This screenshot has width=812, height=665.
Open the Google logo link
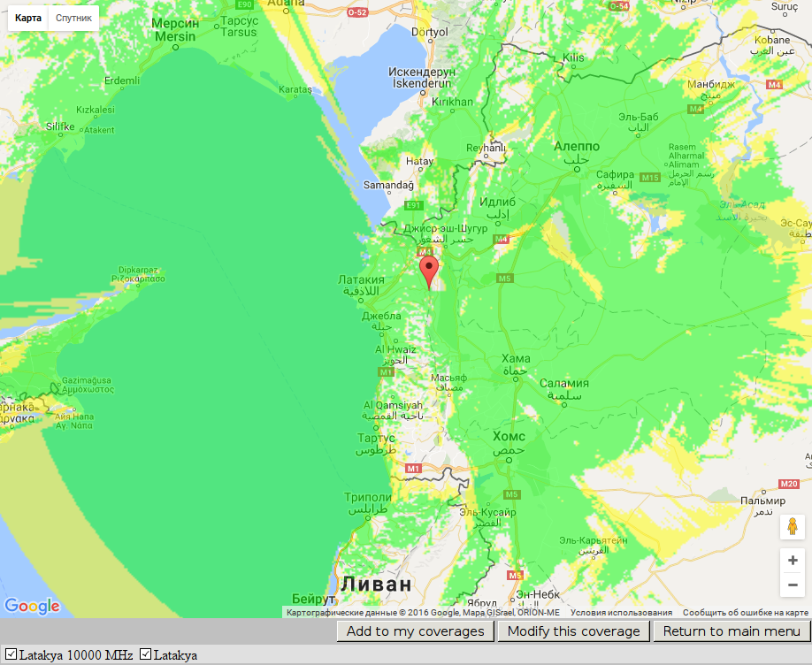[32, 606]
